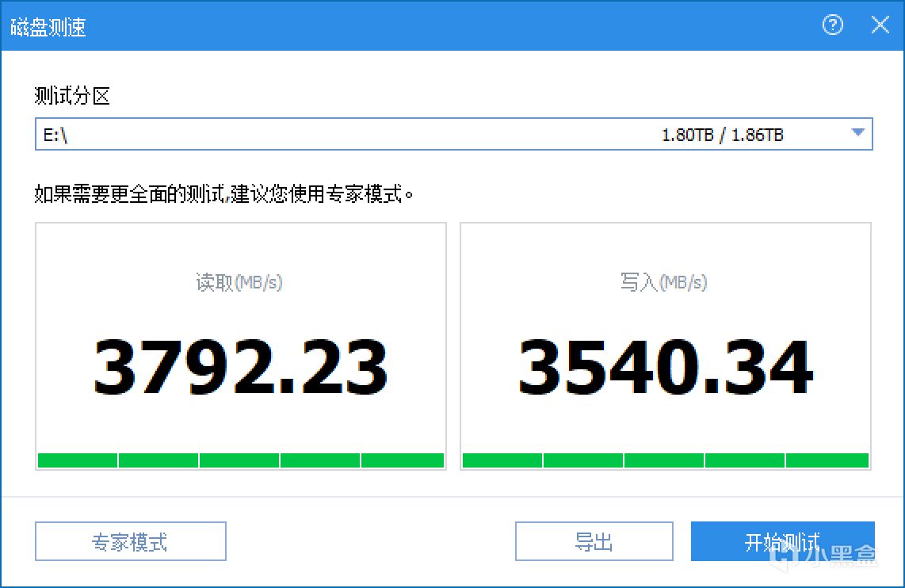Click the read speed green progress bar
The height and width of the screenshot is (588, 905).
241,460
